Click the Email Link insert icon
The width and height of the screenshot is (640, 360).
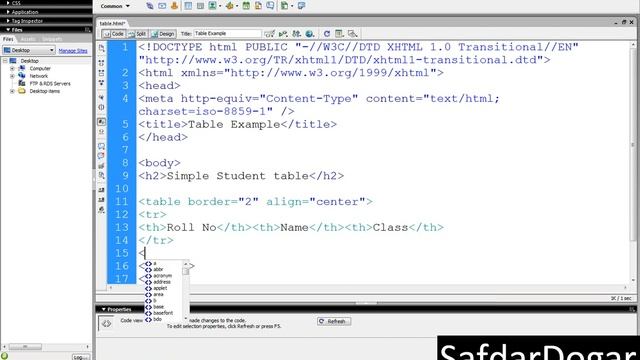pyautogui.click(x=162, y=6)
